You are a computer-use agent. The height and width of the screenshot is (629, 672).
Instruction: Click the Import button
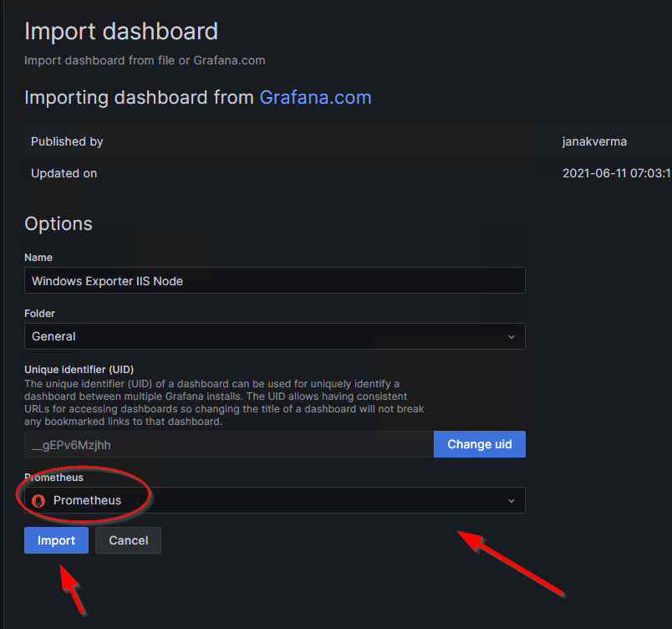click(56, 540)
